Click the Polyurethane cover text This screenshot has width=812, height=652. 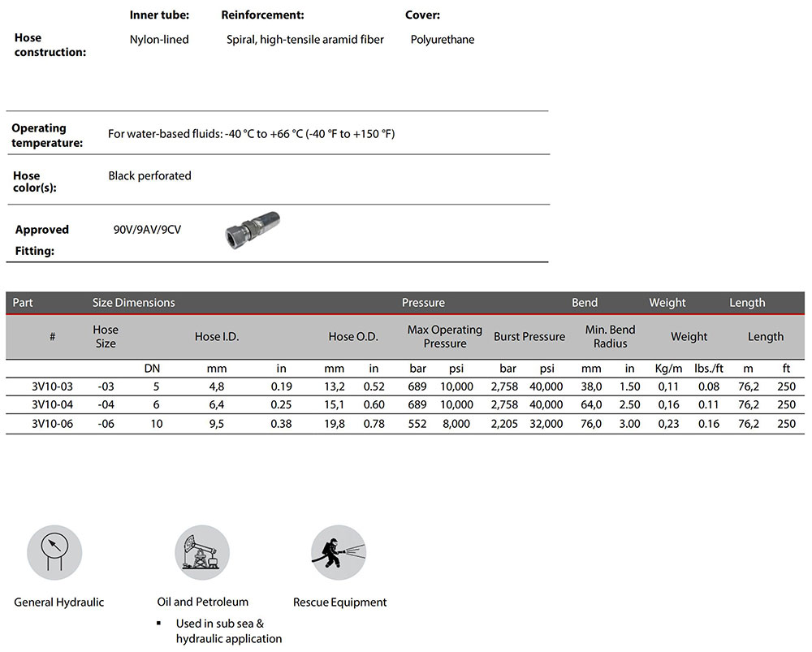tap(443, 39)
